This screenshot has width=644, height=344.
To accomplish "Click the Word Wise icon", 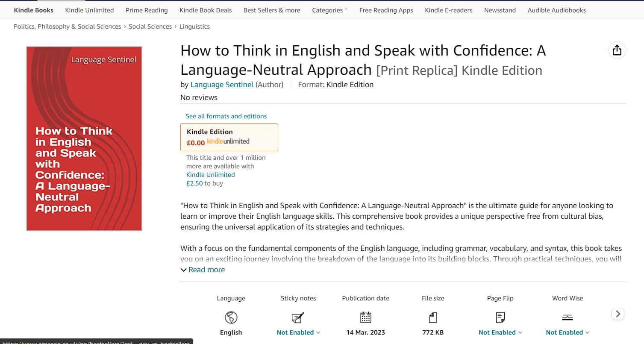I will click(x=567, y=318).
